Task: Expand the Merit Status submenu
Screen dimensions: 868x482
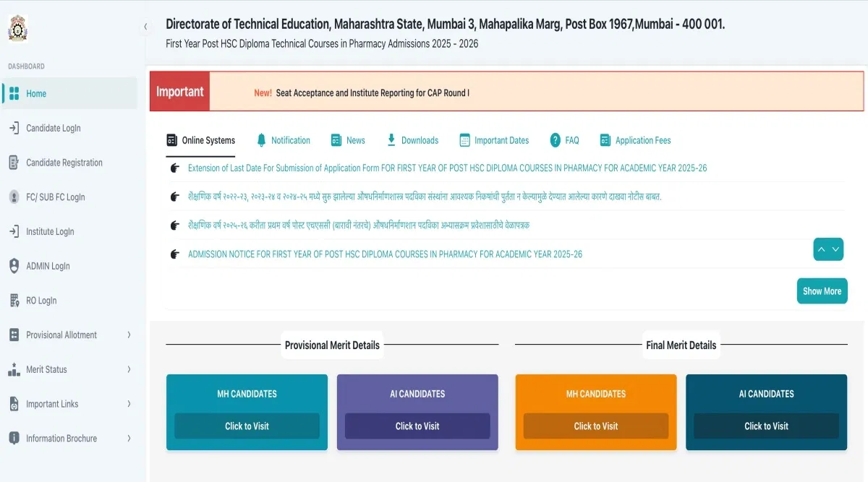Action: pyautogui.click(x=129, y=369)
